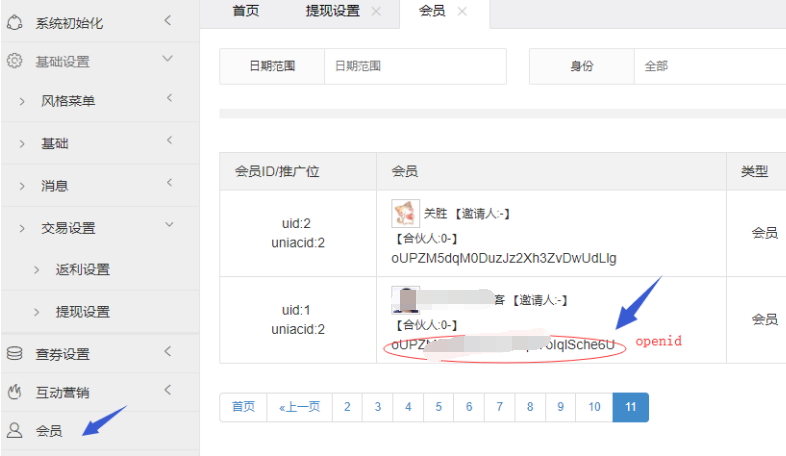Collapse the 交易设置 submenu

click(x=68, y=228)
